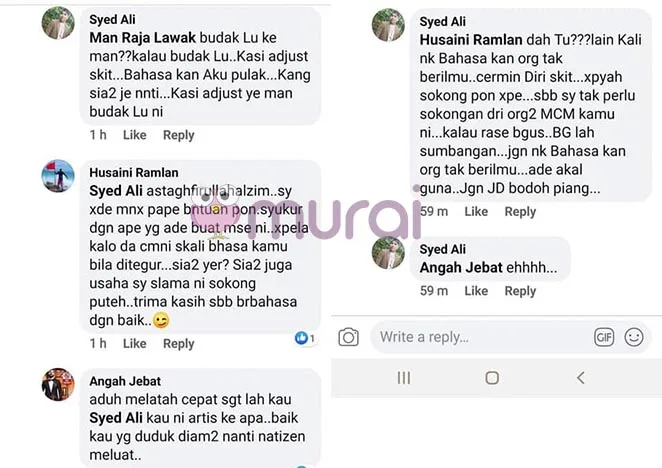Viewport: 662px width, 468px height.
Task: View the like reaction on Husaini Ramlan's comment
Action: (304, 338)
